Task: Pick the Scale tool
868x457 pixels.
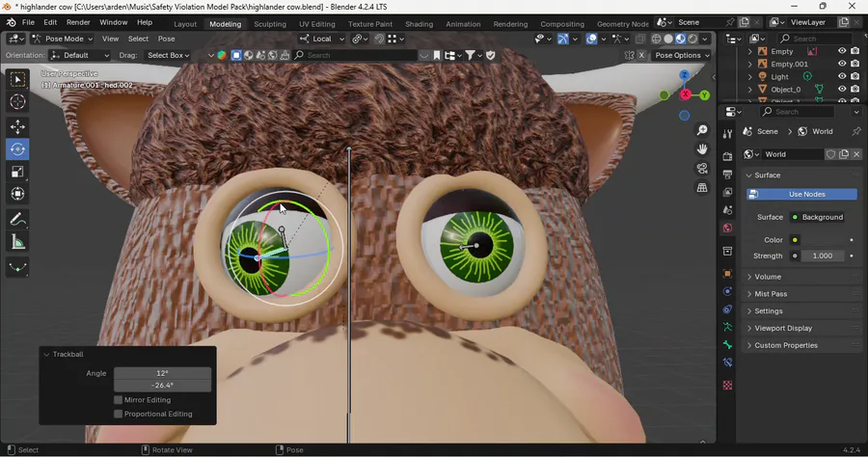Action: (x=17, y=172)
